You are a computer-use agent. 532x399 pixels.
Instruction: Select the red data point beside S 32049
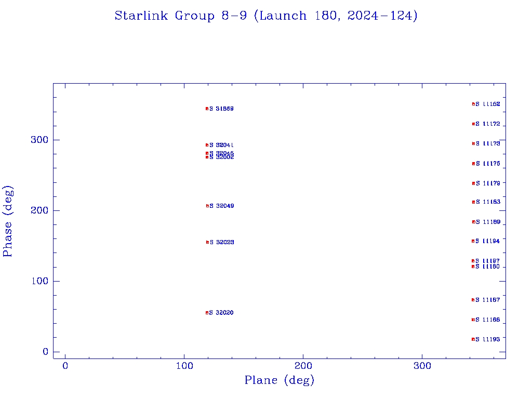[207, 206]
